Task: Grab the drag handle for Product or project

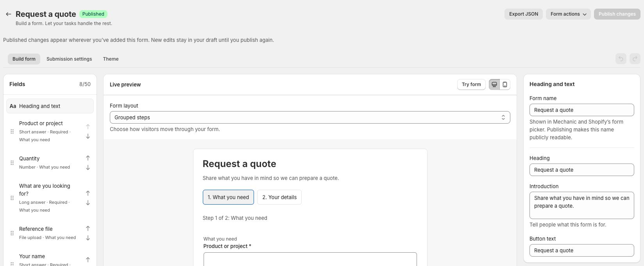Action: pos(12,131)
